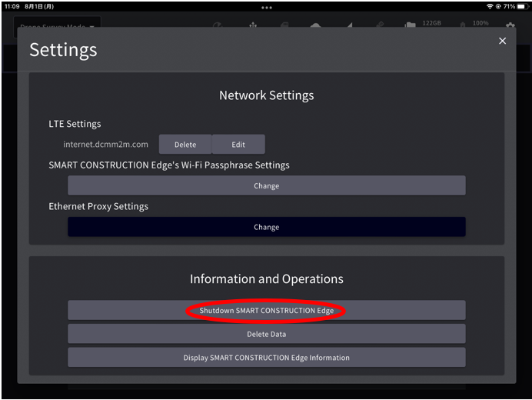Image resolution: width=532 pixels, height=400 pixels.
Task: Shutdown SMART CONSTRUCTION Edge
Action: point(266,310)
